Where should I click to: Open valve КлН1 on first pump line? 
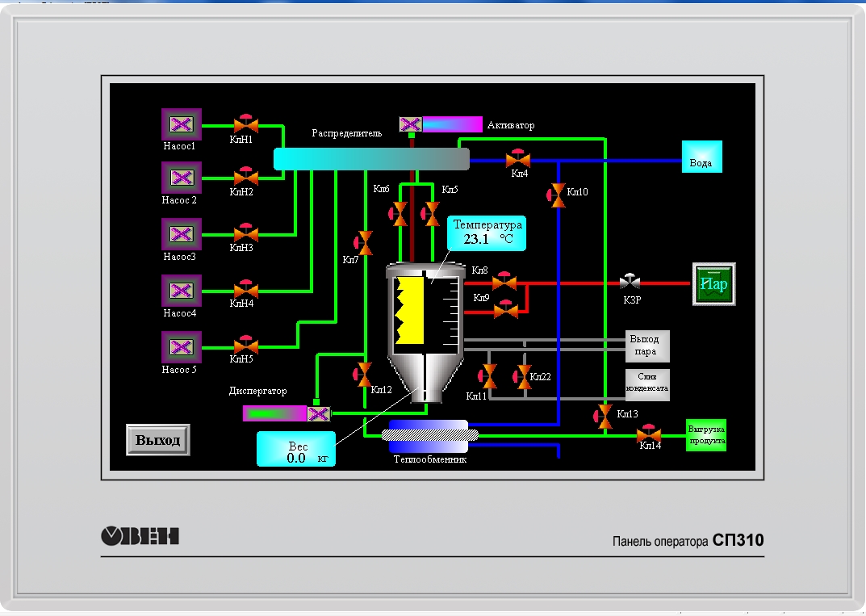tap(245, 125)
